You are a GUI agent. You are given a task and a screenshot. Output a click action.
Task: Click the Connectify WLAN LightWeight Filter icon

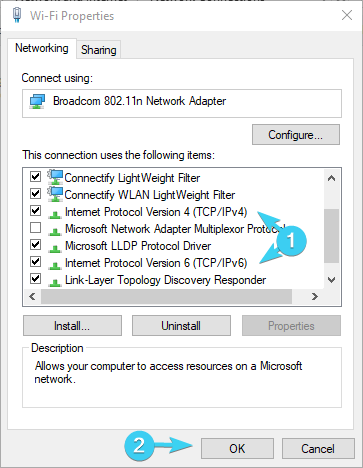pyautogui.click(x=55, y=194)
